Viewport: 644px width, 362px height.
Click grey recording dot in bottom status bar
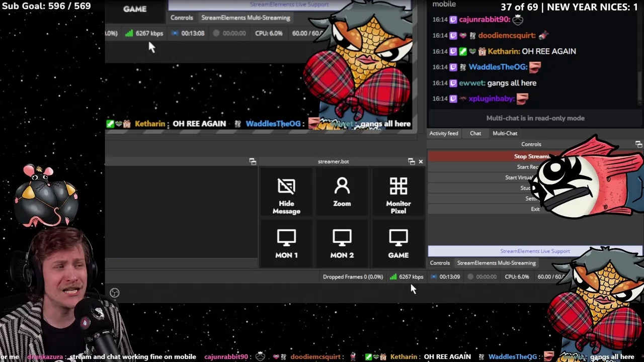coord(470,277)
